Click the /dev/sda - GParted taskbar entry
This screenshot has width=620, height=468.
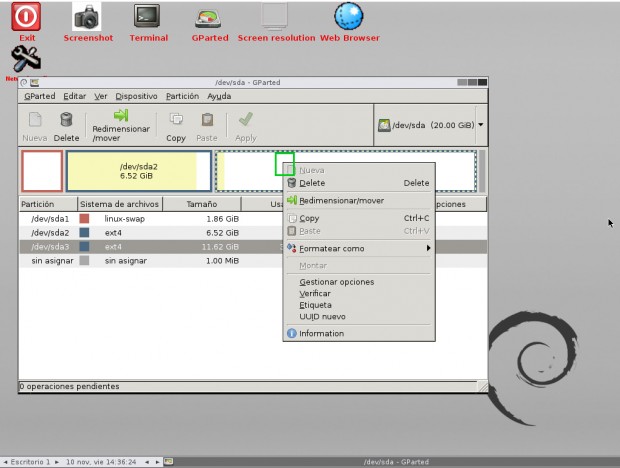[396, 462]
